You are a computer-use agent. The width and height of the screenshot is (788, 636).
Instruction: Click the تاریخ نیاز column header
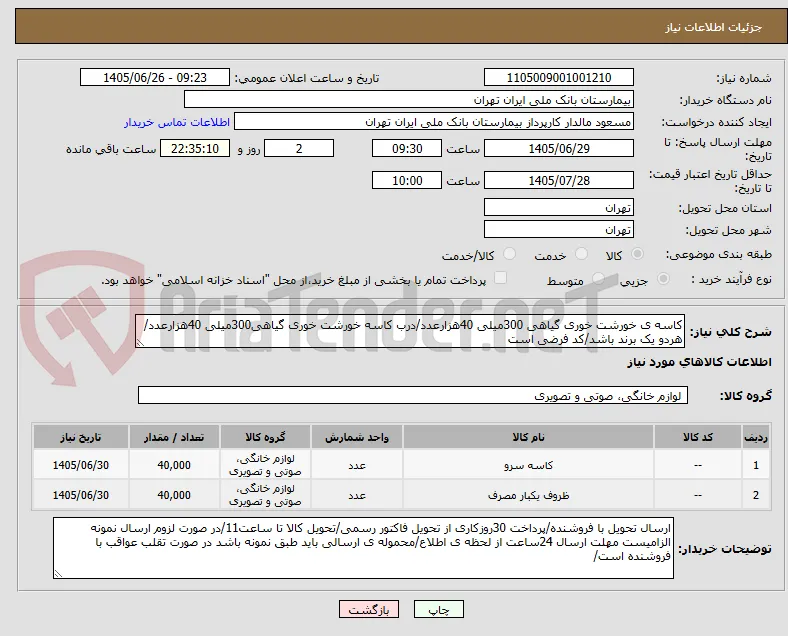point(80,437)
